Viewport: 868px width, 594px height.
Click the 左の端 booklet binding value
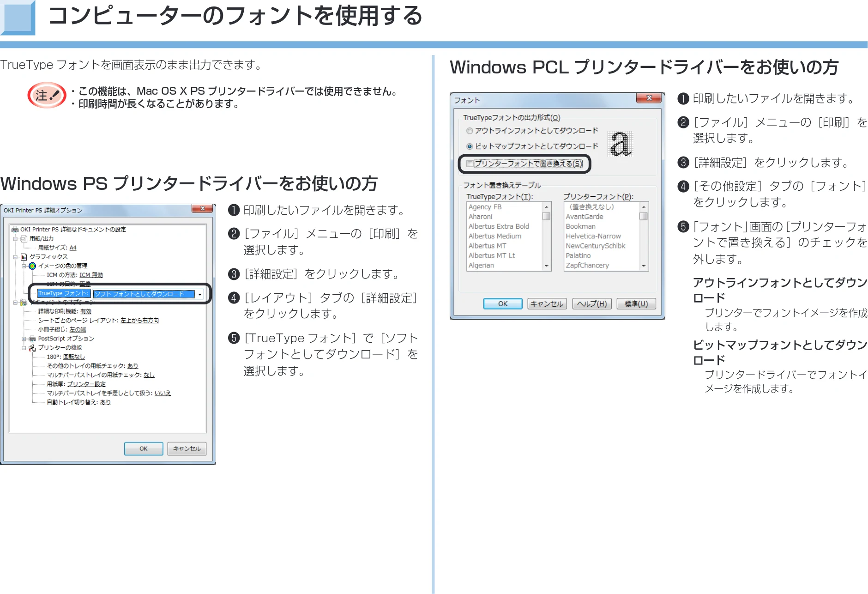click(78, 330)
